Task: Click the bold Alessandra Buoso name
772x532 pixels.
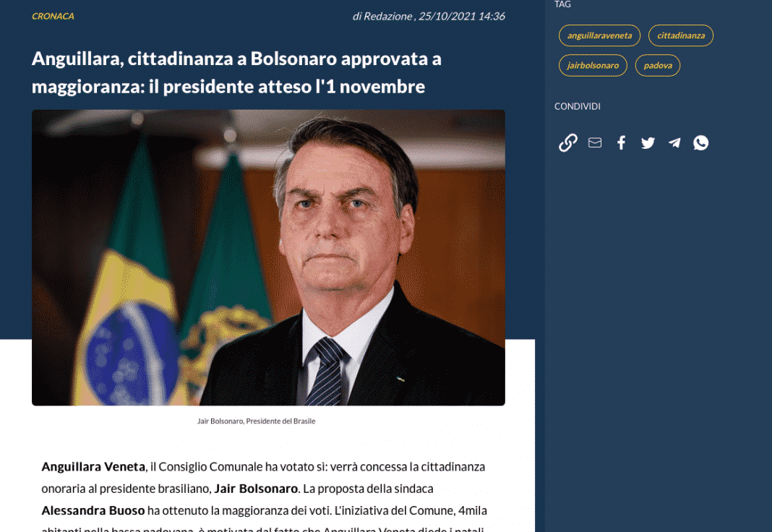Action: 93,510
